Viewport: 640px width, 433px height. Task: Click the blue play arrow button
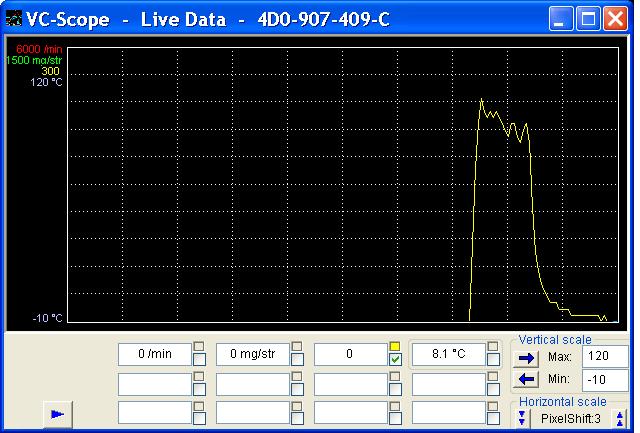click(57, 413)
